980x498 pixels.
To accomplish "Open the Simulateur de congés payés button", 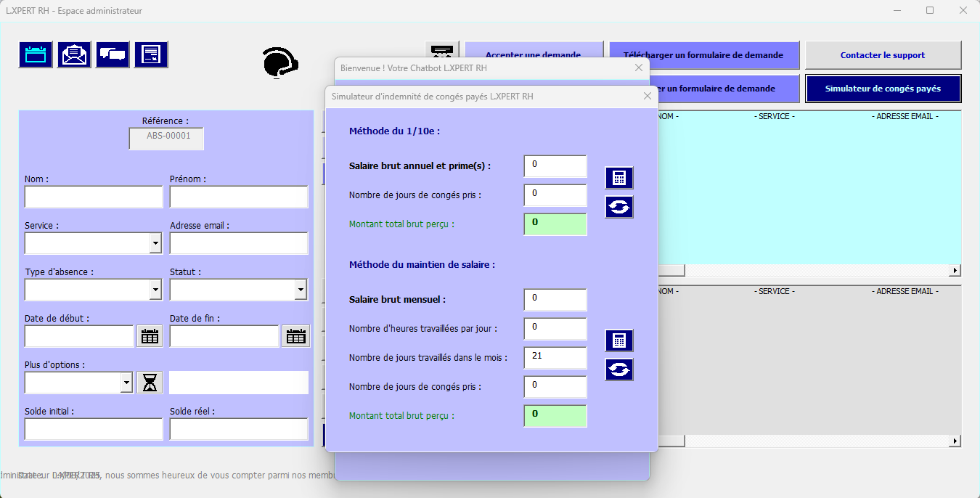I will pyautogui.click(x=883, y=89).
